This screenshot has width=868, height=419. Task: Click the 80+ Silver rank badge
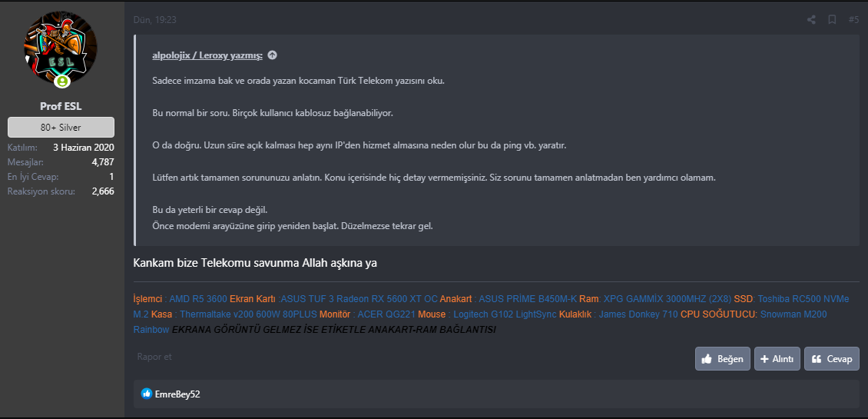click(61, 127)
